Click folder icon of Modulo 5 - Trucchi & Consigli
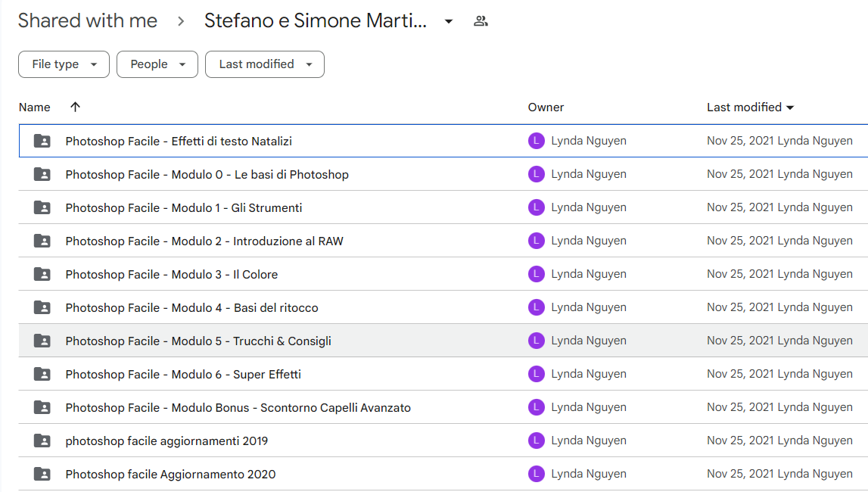The image size is (868, 492). click(42, 341)
